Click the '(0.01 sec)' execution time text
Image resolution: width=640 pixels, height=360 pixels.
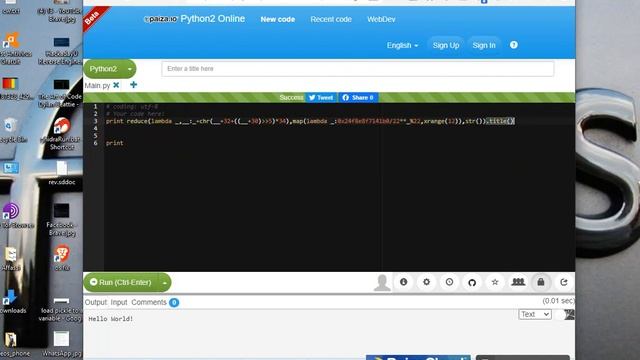(558, 301)
